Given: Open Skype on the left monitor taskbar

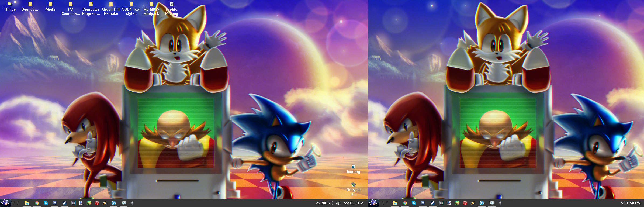Looking at the screenshot, I should (x=46, y=203).
